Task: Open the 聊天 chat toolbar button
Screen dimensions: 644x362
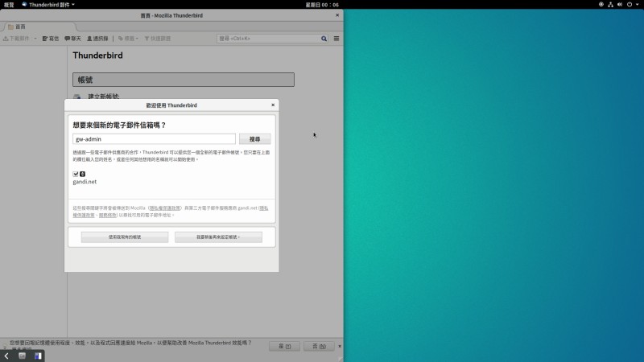Action: (72, 39)
